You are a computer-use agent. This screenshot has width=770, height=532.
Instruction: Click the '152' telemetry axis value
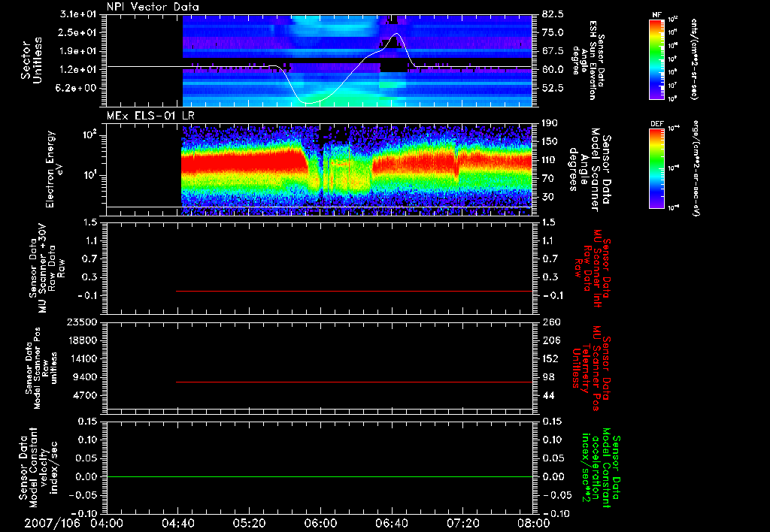click(551, 358)
